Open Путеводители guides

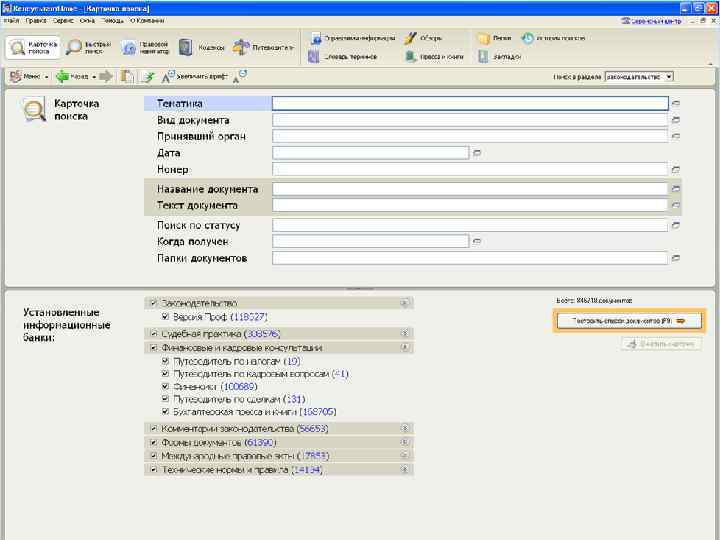pyautogui.click(x=263, y=47)
